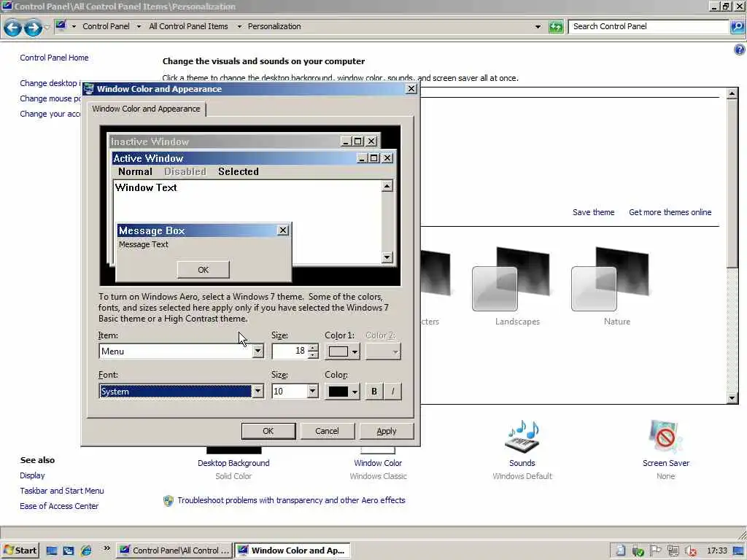Click the shield icon beside Troubleshoot link
Viewport: 747px width, 560px height.
pyautogui.click(x=169, y=500)
